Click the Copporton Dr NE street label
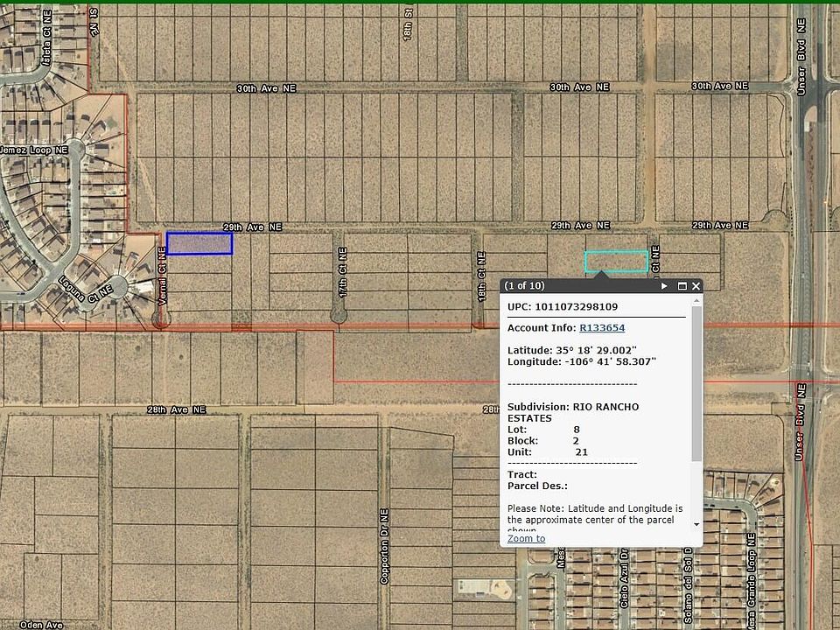 [x=383, y=547]
